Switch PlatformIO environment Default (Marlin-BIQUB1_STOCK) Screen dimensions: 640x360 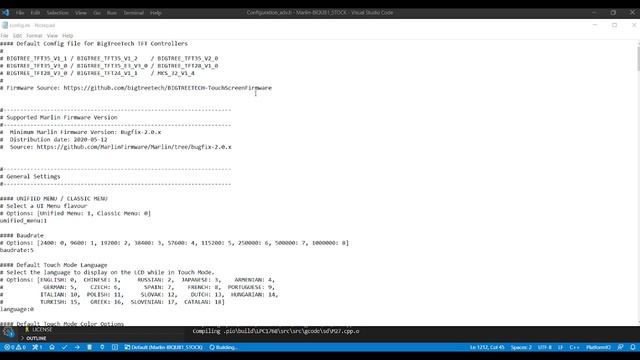click(x=163, y=347)
